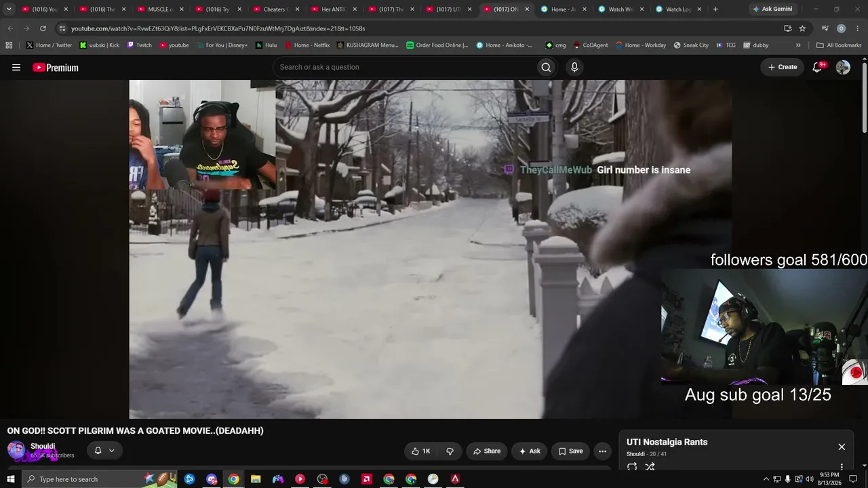Screen dimensions: 868x488
Task: Open the Create button on YouTube
Action: (x=782, y=67)
